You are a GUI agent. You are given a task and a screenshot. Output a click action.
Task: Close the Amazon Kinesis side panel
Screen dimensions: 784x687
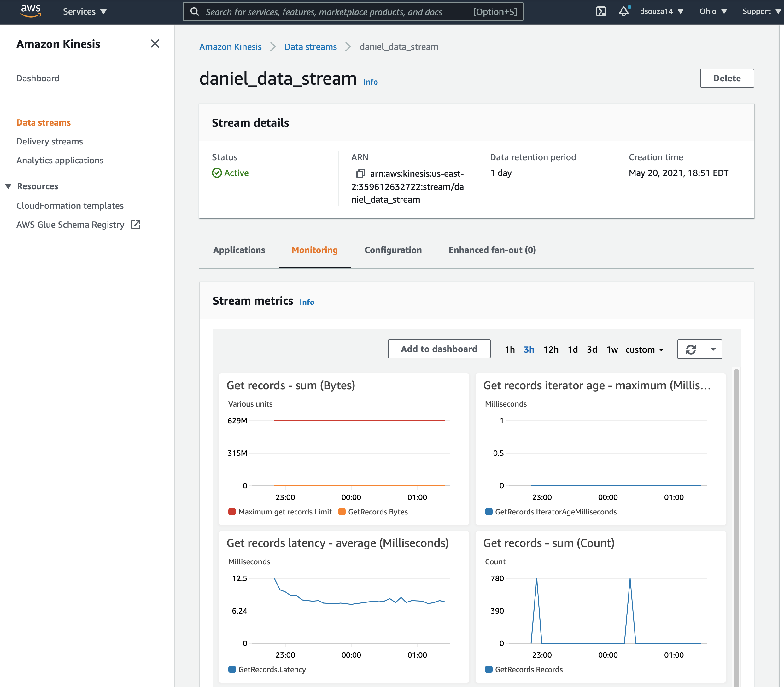point(155,44)
